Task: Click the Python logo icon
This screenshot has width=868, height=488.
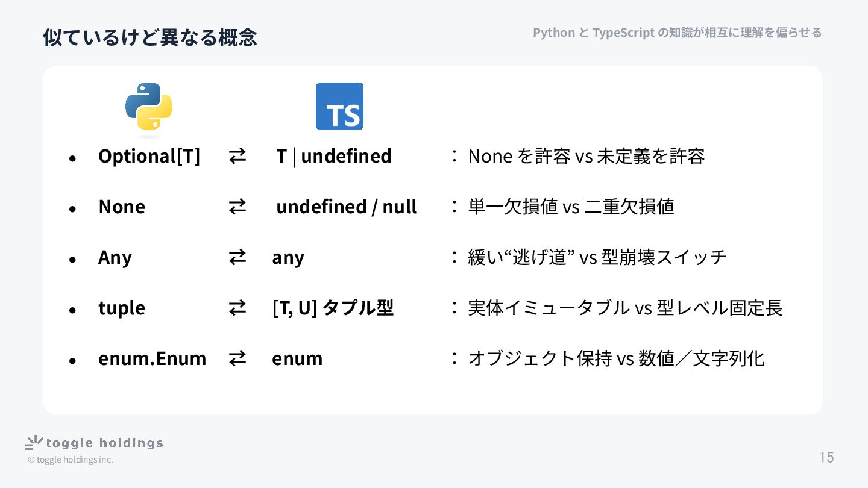Action: click(x=149, y=107)
